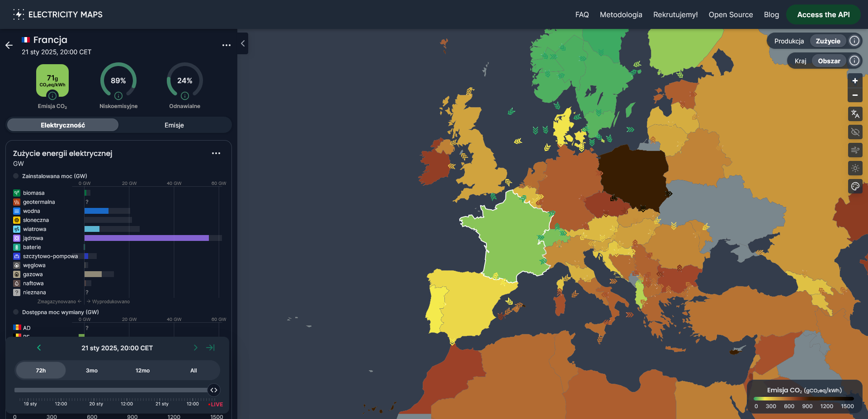This screenshot has width=868, height=419.
Task: Select the 72h time range
Action: coord(41,371)
